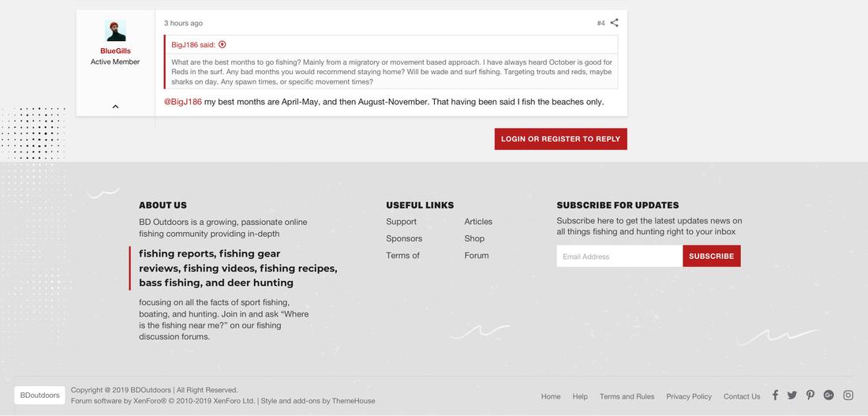Open the Support link

pyautogui.click(x=401, y=222)
